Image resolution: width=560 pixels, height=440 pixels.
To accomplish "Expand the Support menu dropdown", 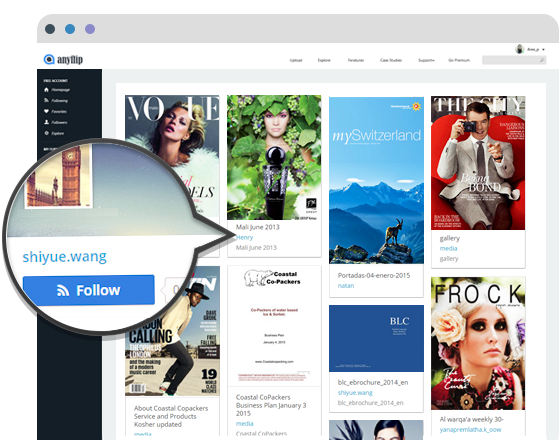I will click(x=426, y=60).
